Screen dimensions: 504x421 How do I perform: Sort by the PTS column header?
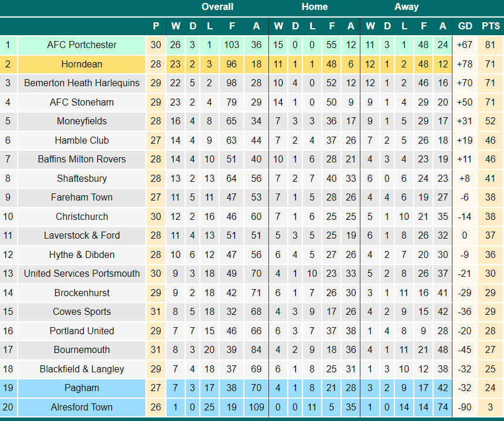[491, 26]
